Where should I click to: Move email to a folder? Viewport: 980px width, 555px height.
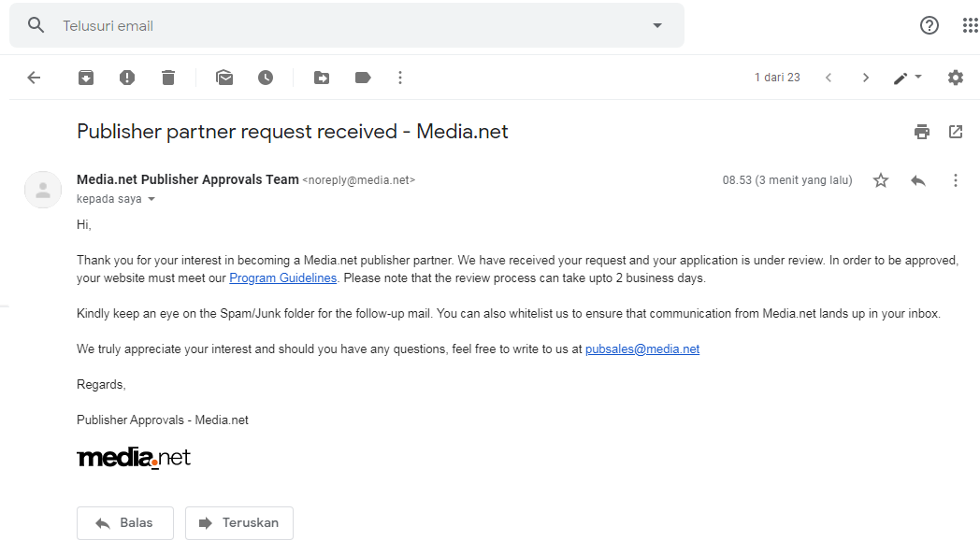[x=322, y=78]
